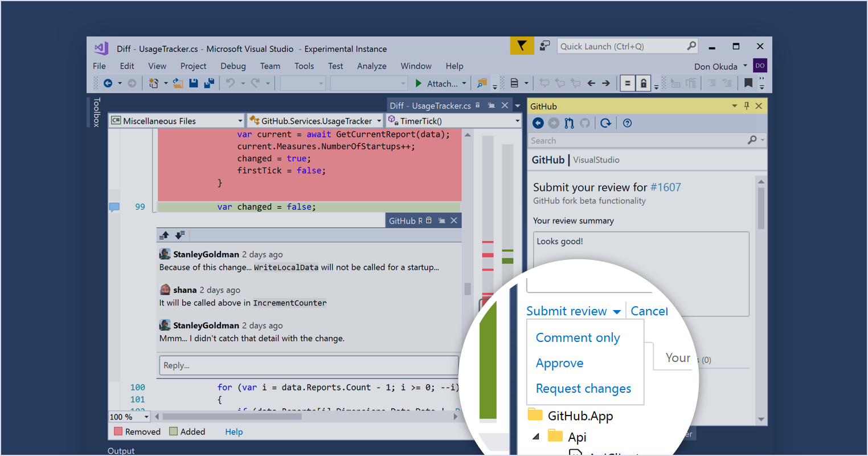The height and width of the screenshot is (456, 868).
Task: Open the Attach dropdown arrow
Action: point(464,83)
